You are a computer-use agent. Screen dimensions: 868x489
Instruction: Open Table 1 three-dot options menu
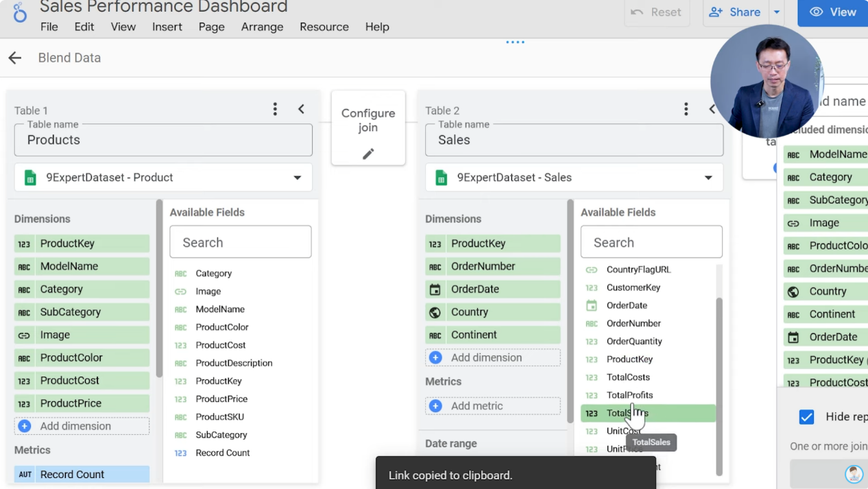tap(274, 108)
